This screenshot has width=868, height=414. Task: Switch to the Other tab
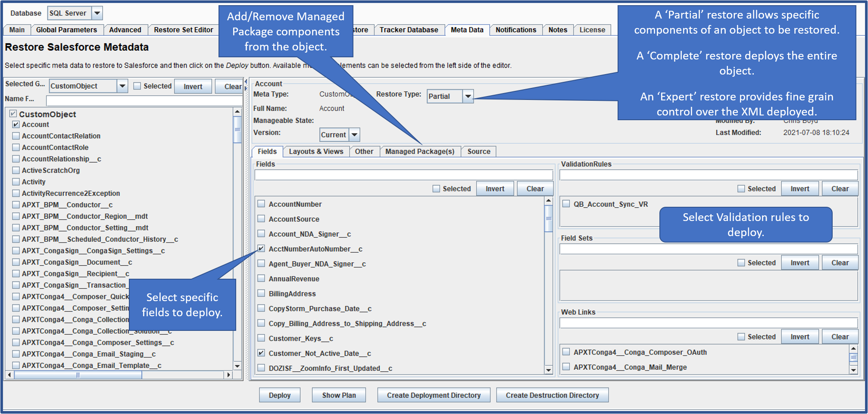tap(364, 152)
